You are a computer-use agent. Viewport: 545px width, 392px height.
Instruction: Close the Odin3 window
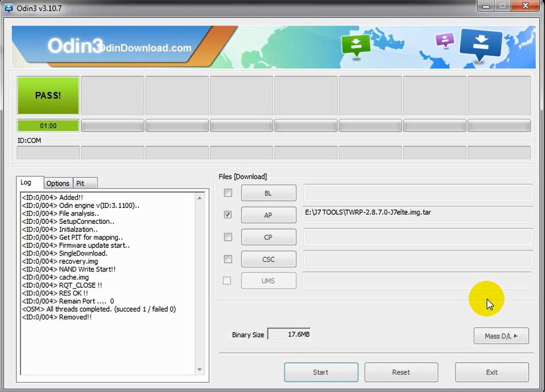tap(526, 6)
